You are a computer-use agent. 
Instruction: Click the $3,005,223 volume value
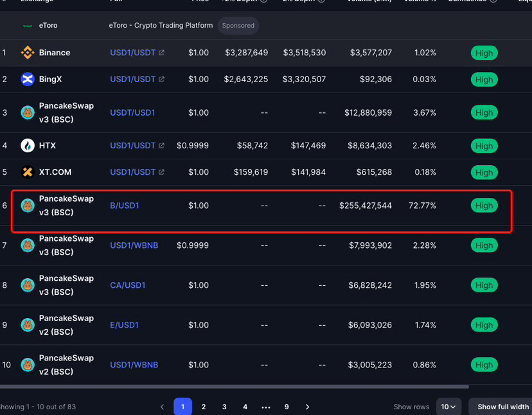point(370,365)
